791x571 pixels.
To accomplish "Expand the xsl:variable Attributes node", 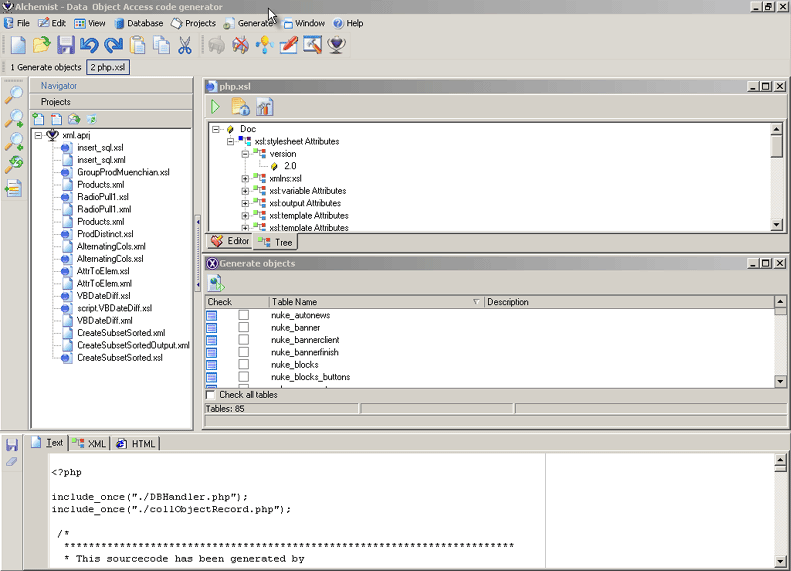I will coord(245,191).
